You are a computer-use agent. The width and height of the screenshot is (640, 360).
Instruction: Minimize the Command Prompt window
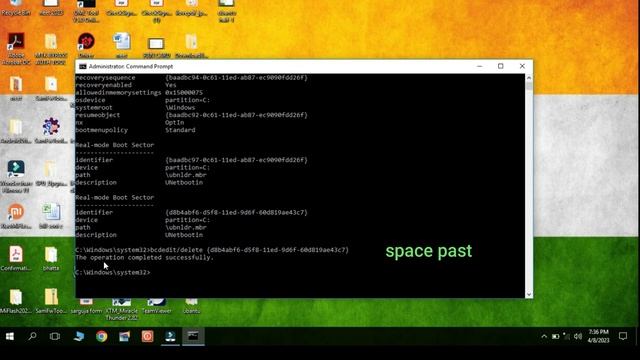[x=480, y=66]
